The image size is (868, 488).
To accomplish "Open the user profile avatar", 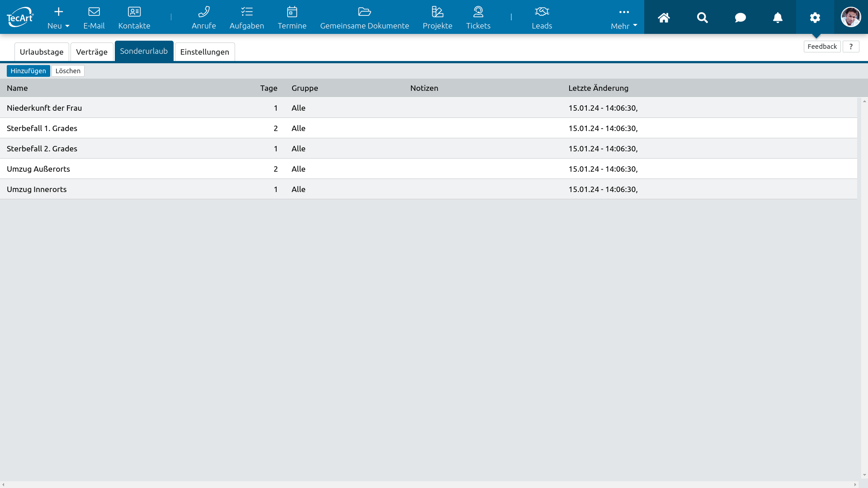I will tap(850, 17).
